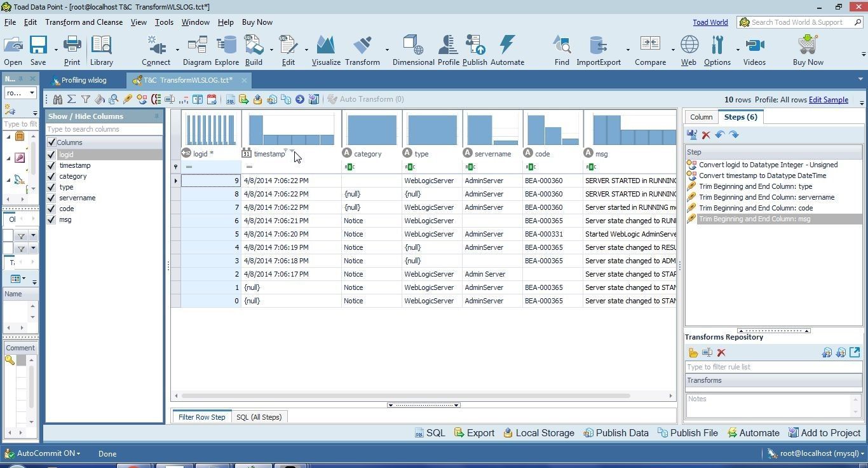
Task: Open the Explore tool
Action: (x=226, y=50)
